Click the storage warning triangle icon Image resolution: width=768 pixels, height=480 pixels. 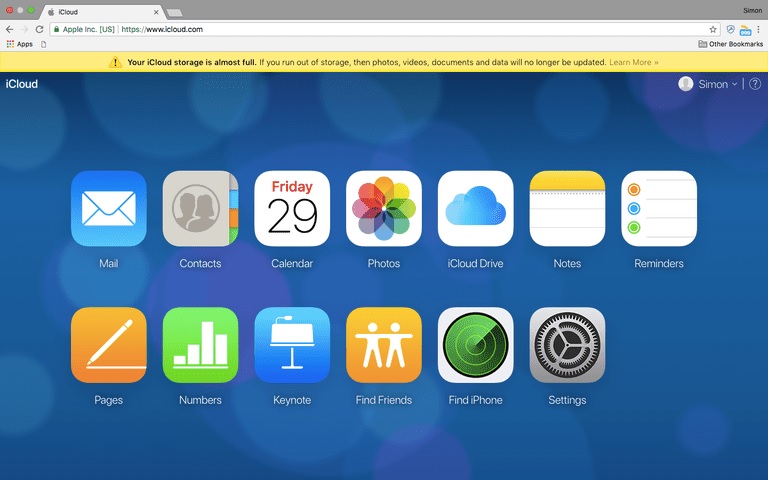pos(115,62)
